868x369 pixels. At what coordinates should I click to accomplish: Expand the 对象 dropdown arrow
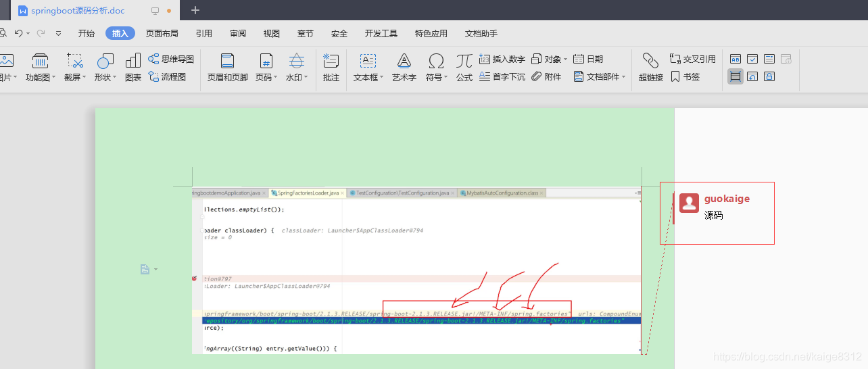click(x=565, y=59)
